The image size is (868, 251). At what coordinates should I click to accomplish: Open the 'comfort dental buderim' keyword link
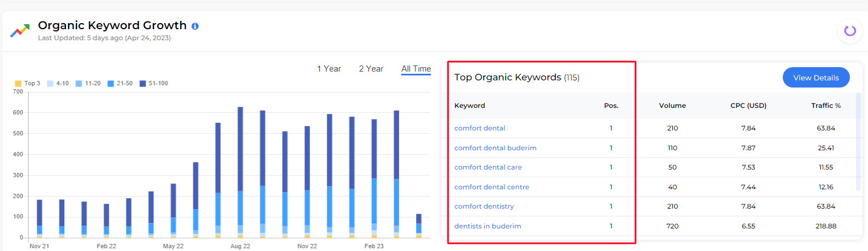495,148
